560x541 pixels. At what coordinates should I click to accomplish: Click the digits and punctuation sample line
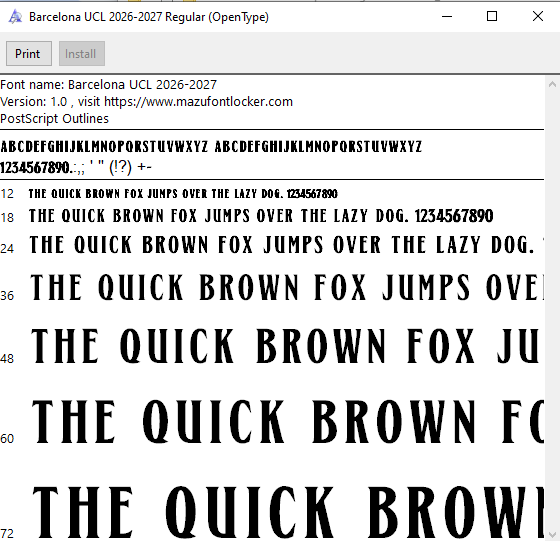pos(76,167)
